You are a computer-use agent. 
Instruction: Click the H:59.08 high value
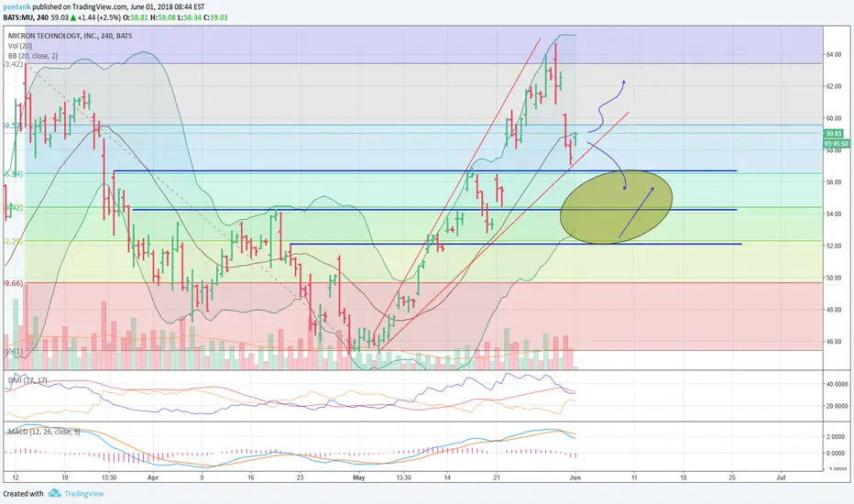click(x=163, y=17)
